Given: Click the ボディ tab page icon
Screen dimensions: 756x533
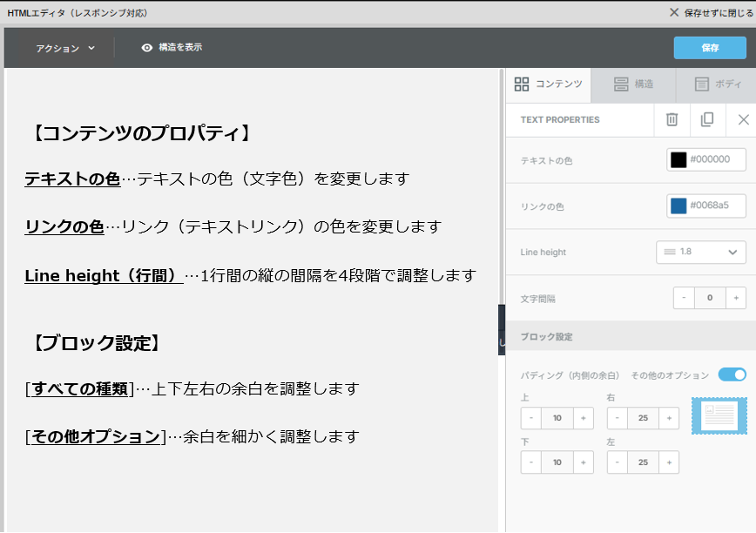Looking at the screenshot, I should click(x=701, y=84).
